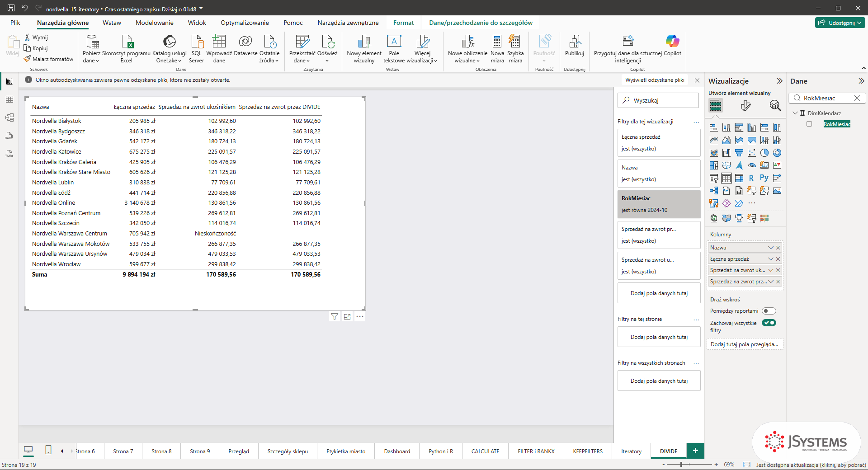Open DAX query view sidebar icon

point(9,136)
